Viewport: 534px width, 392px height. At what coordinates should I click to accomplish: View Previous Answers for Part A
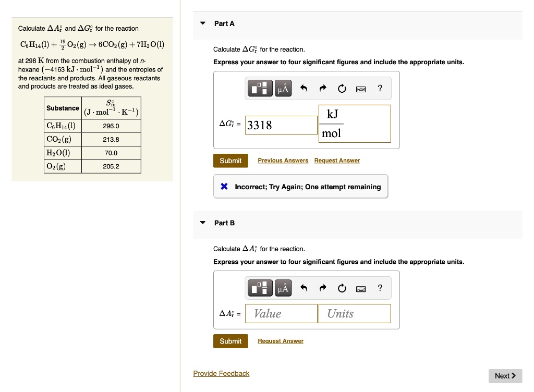(283, 161)
